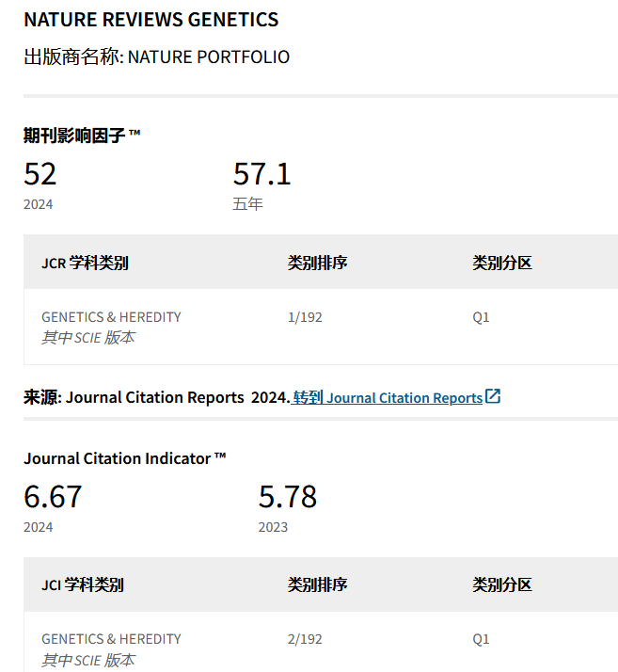618x672 pixels.
Task: Click the 1/192 category rank
Action: pos(305,317)
